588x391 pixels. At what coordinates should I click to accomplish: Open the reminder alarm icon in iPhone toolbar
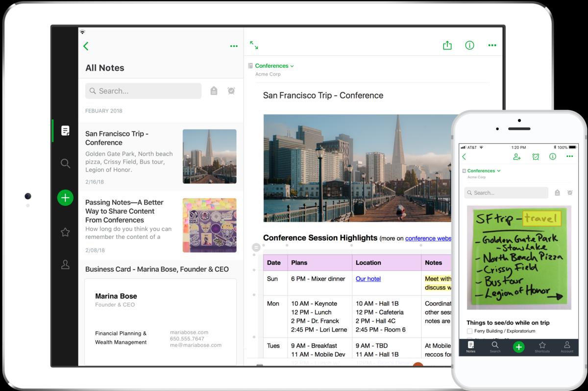click(536, 156)
